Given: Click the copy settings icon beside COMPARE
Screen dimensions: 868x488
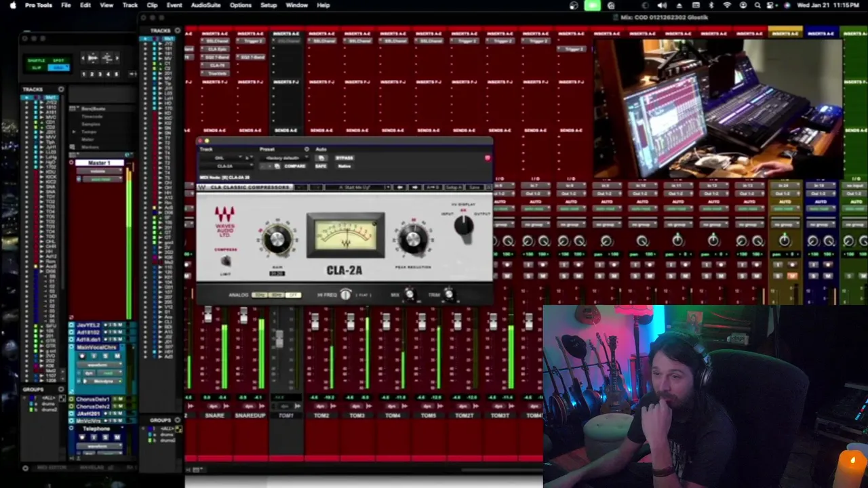Looking at the screenshot, I should point(277,166).
